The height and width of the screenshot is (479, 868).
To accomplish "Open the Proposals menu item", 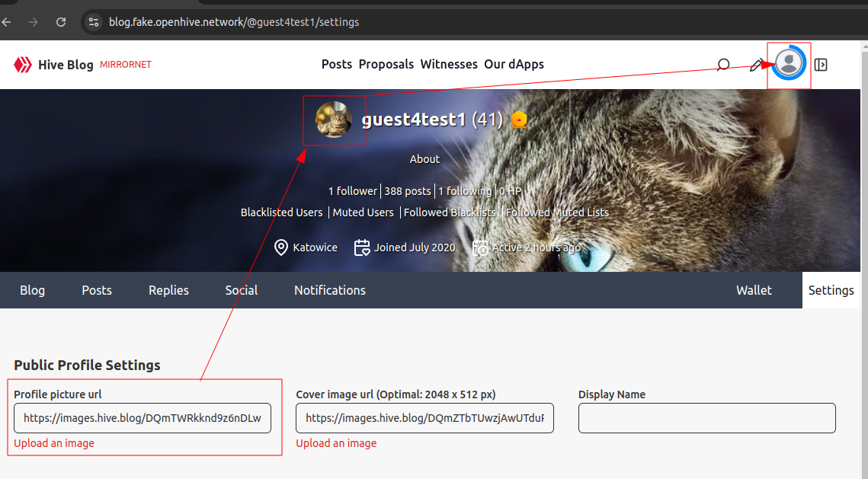I will (386, 65).
